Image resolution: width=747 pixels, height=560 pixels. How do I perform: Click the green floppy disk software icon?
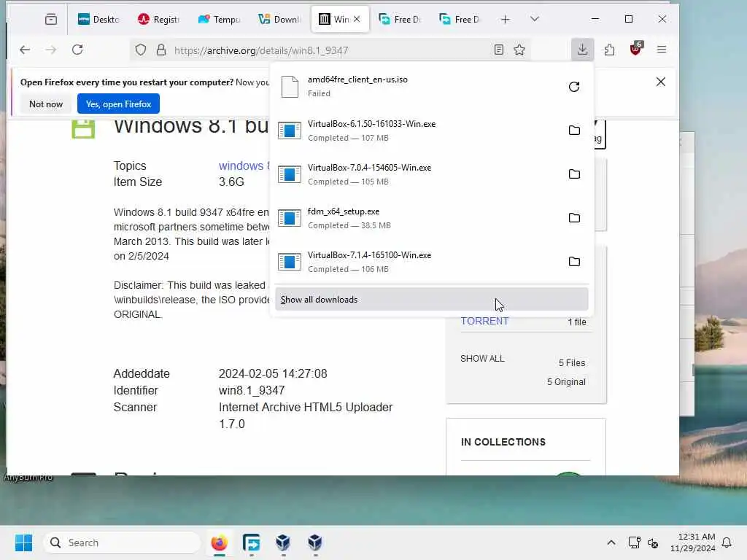(83, 128)
